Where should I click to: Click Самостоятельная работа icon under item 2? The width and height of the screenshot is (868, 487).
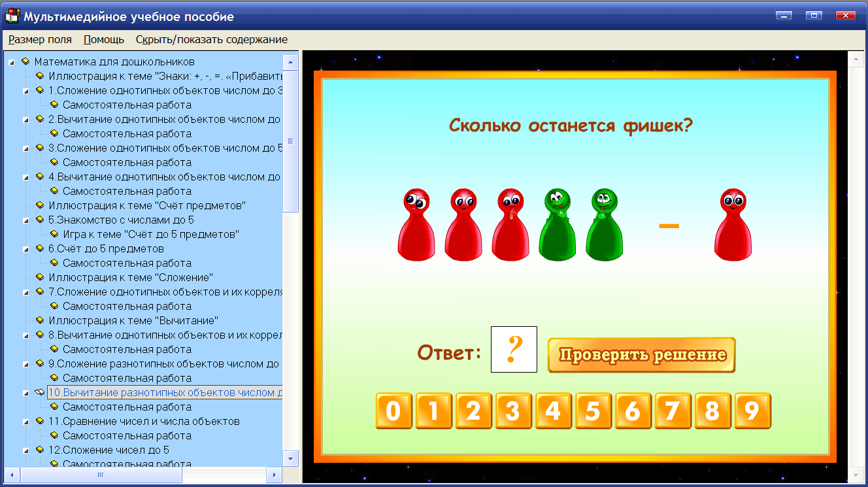54,133
